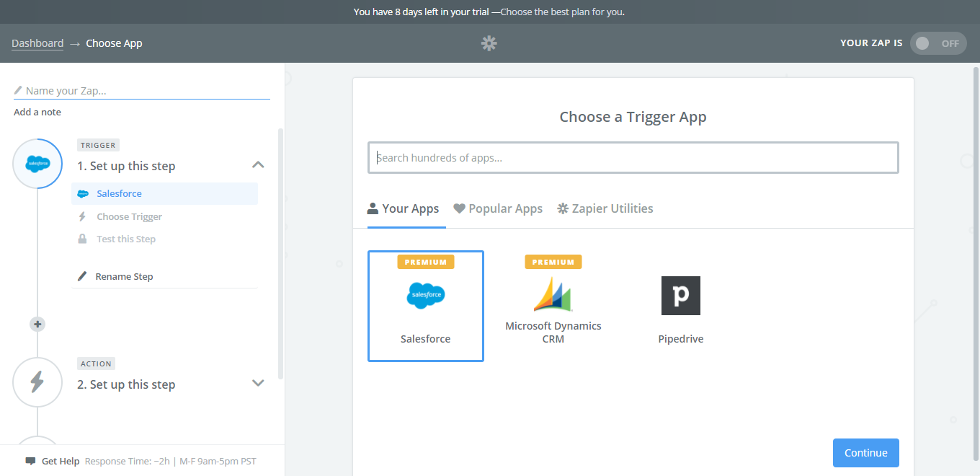The width and height of the screenshot is (980, 476).
Task: Click the Pipedrive app name label
Action: click(681, 339)
